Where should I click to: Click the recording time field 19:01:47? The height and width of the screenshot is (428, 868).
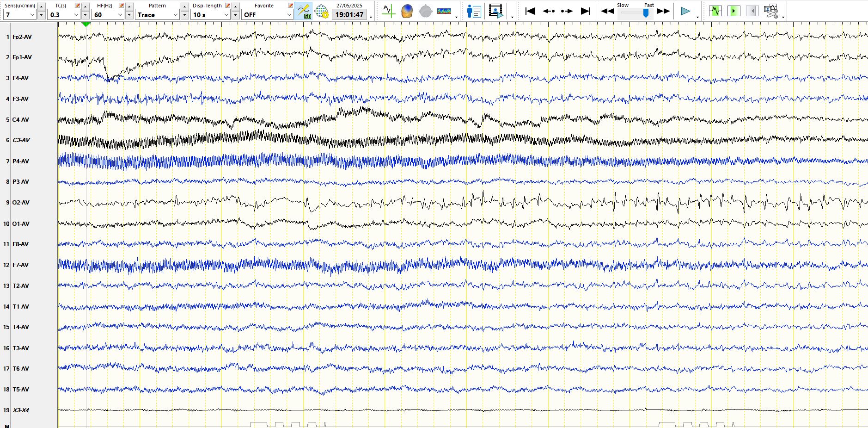349,15
